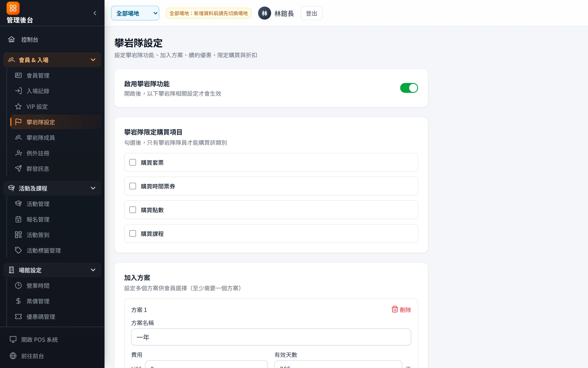The width and height of the screenshot is (588, 368).
Task: Check the 購買點數 checkbox
Action: (x=133, y=210)
